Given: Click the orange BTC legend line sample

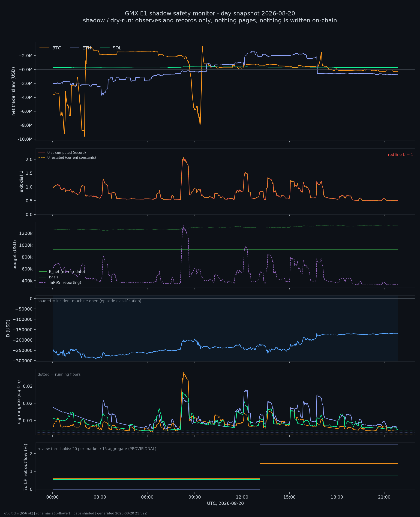Looking at the screenshot, I should (x=44, y=48).
